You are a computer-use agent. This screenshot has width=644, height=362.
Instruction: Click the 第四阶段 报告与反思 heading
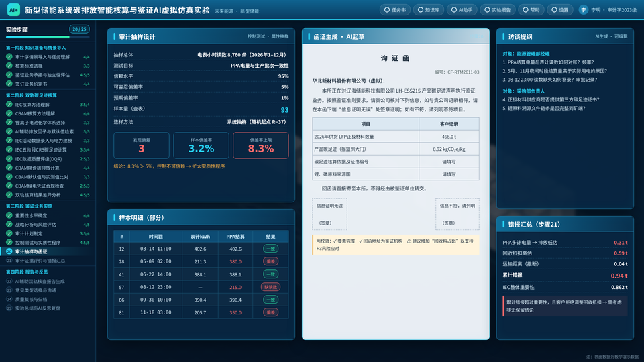click(27, 271)
